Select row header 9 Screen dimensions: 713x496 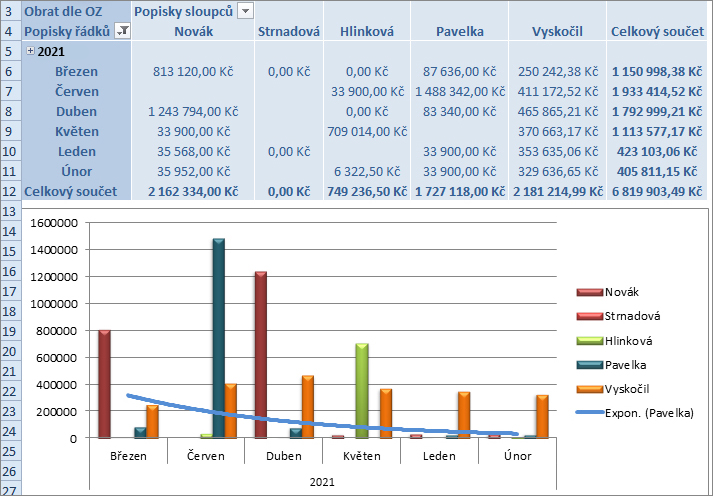coord(10,131)
